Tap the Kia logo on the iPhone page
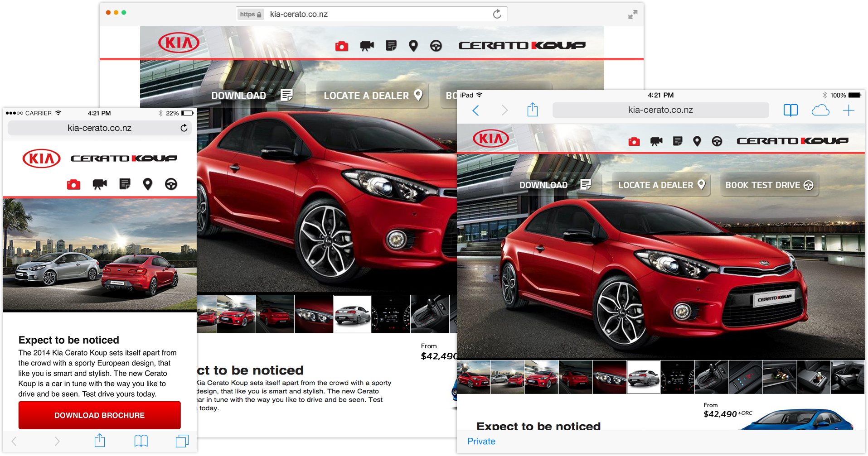This screenshot has height=456, width=868. pos(42,158)
